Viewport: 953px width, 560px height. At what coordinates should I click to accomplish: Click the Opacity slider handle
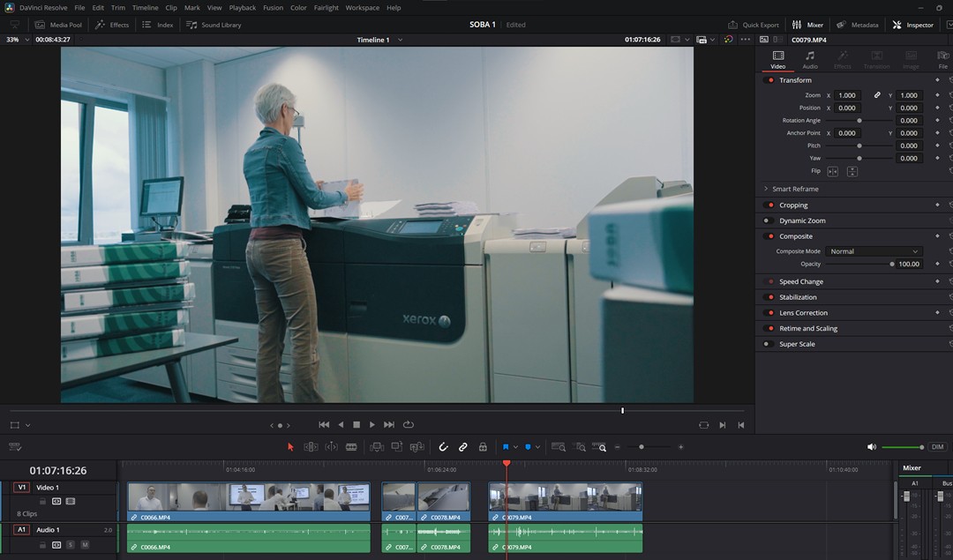(892, 264)
